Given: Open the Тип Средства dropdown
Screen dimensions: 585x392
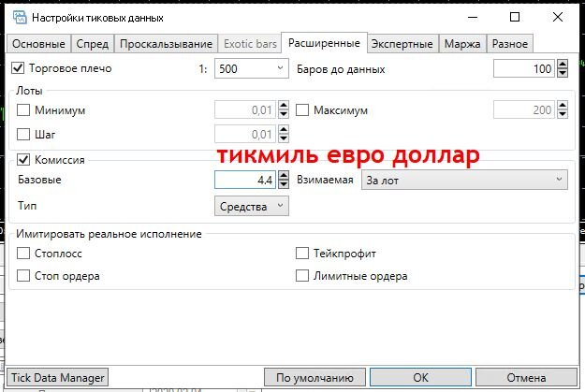Looking at the screenshot, I should click(x=251, y=206).
